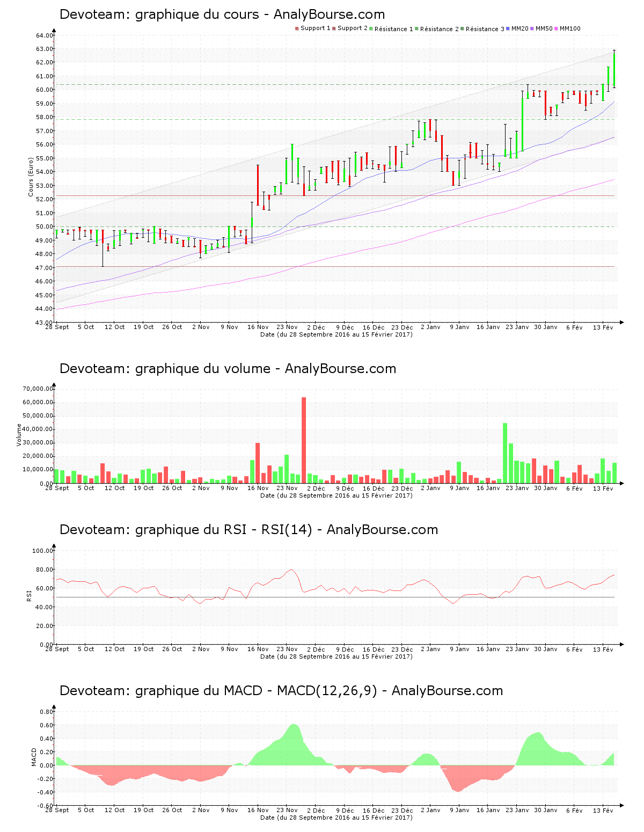The width and height of the screenshot is (644, 832).
Task: Click the date range caption under price chart
Action: [x=336, y=334]
